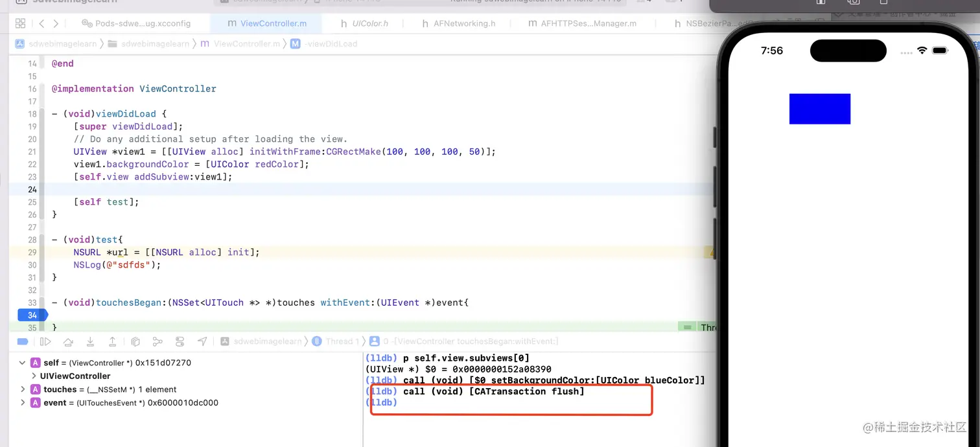Click the warning indicator on line 29
Viewport: 980px width, 447px height.
(709, 252)
